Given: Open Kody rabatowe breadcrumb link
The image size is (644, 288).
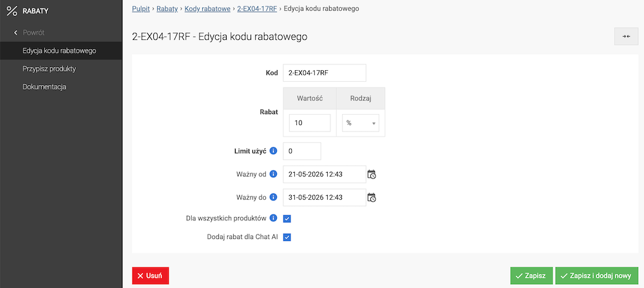Looking at the screenshot, I should (207, 8).
